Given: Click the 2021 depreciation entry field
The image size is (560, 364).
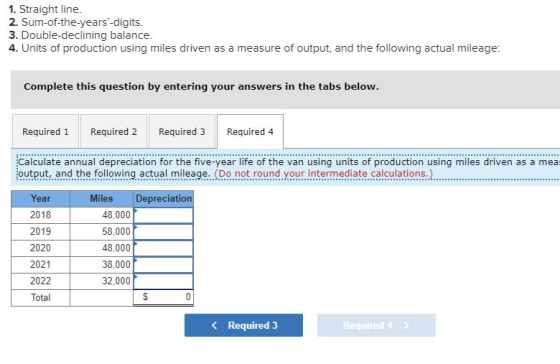Looking at the screenshot, I should [164, 265].
